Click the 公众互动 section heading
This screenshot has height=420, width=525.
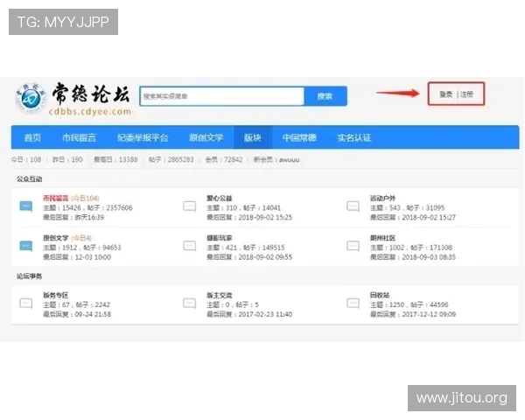(x=30, y=179)
